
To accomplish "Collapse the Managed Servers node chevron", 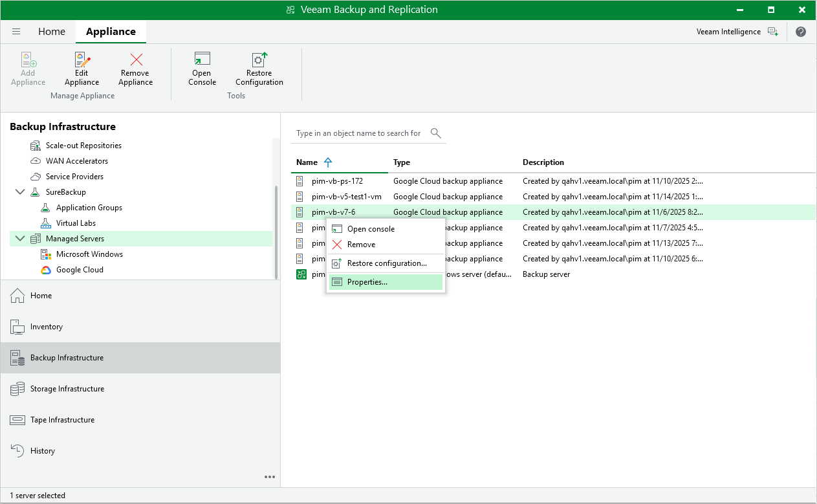I will (19, 239).
